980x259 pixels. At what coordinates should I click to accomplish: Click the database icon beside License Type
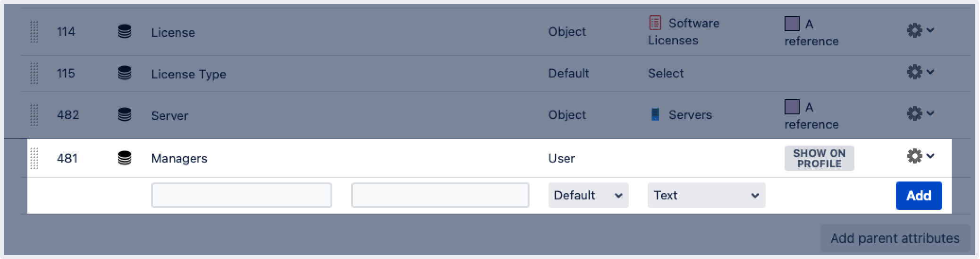tap(124, 73)
